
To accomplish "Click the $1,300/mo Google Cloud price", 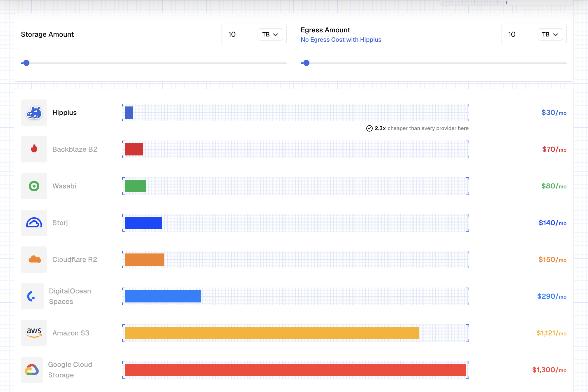I will 549,370.
